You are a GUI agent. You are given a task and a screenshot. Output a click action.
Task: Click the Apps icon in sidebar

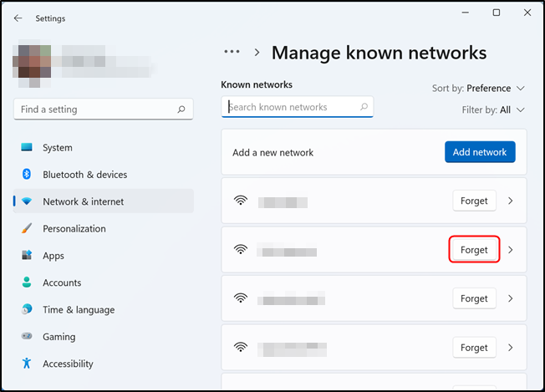click(x=27, y=255)
